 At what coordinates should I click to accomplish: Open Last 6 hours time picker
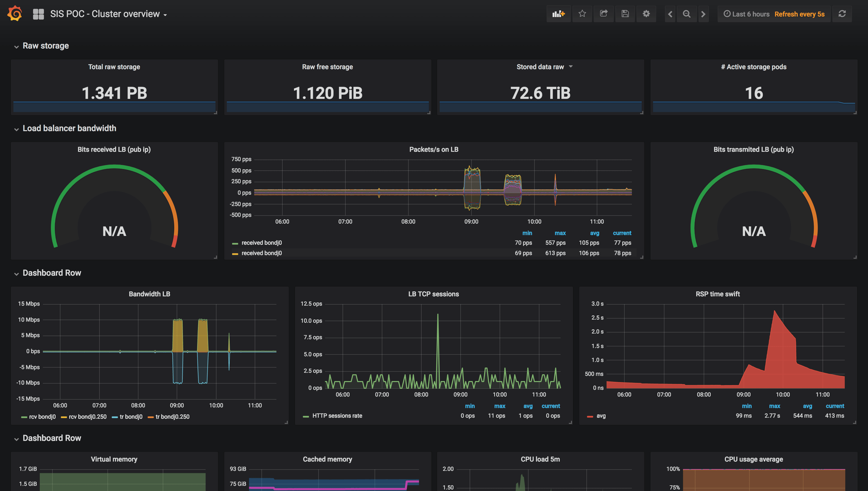pyautogui.click(x=746, y=14)
